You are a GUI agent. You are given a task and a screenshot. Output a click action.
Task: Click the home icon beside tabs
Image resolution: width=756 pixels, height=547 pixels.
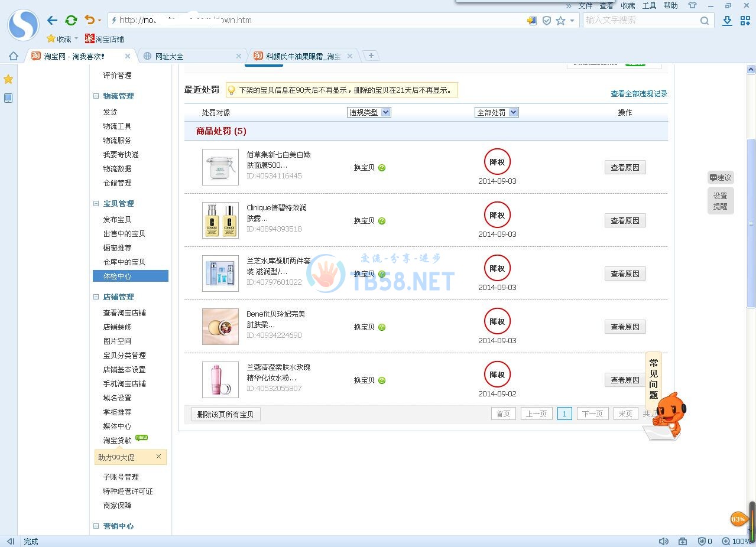[x=13, y=56]
